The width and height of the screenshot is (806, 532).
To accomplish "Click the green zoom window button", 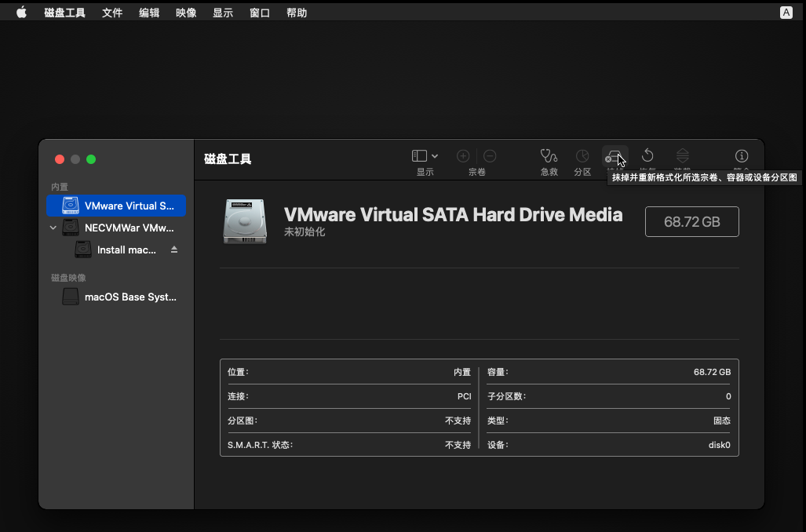I will pyautogui.click(x=91, y=159).
